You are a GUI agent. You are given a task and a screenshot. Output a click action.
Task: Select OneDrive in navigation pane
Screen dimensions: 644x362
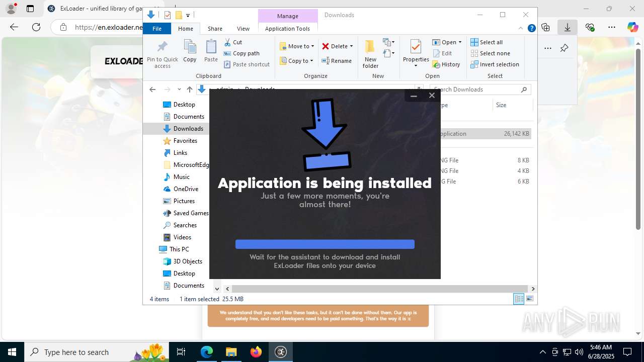[x=186, y=189]
